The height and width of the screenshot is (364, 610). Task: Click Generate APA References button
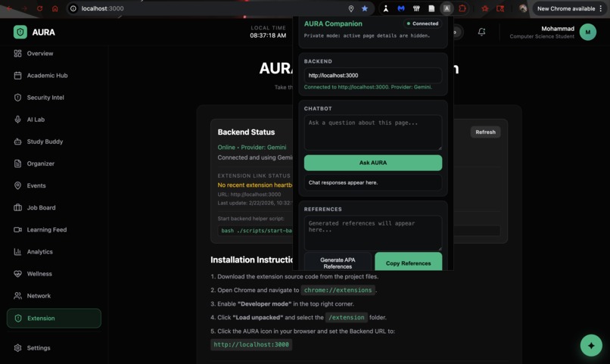pos(338,263)
